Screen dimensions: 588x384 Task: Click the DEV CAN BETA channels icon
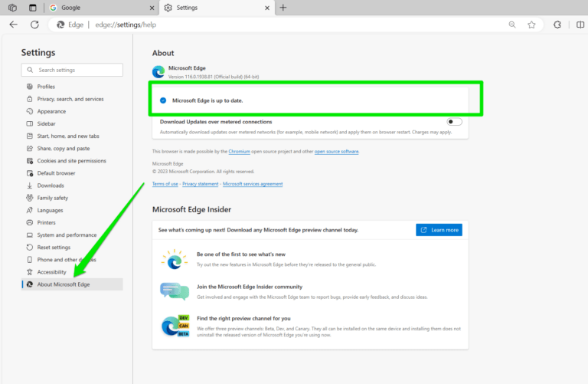coord(175,326)
